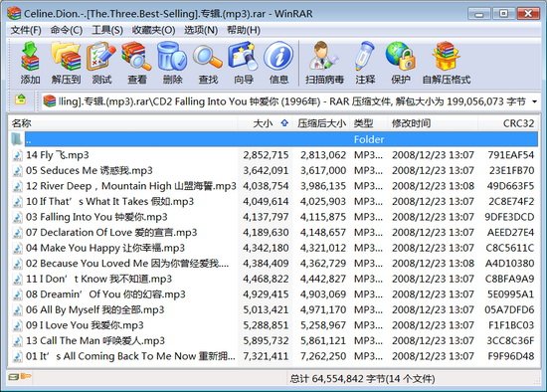Click the key icon in status bar
Image resolution: width=547 pixels, height=392 pixels.
pyautogui.click(x=26, y=376)
